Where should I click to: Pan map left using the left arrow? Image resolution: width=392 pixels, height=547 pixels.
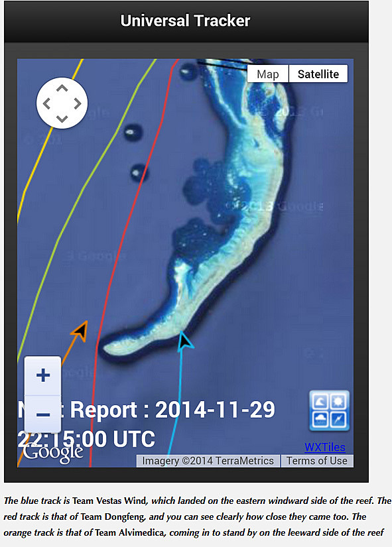47,103
